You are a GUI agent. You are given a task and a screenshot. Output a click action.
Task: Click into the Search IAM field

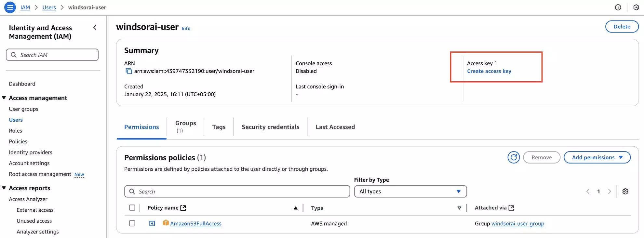tap(52, 55)
